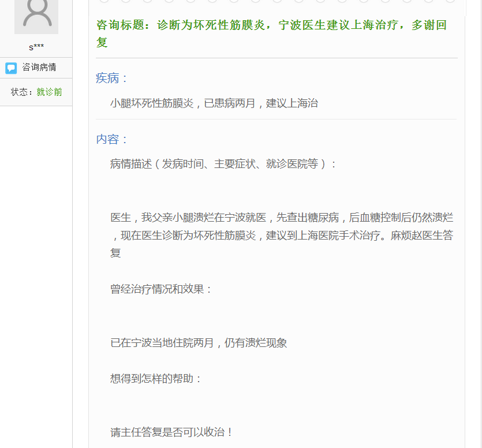Click the blue chat bubble icon
Viewport: 482px width, 448px height.
[x=11, y=68]
